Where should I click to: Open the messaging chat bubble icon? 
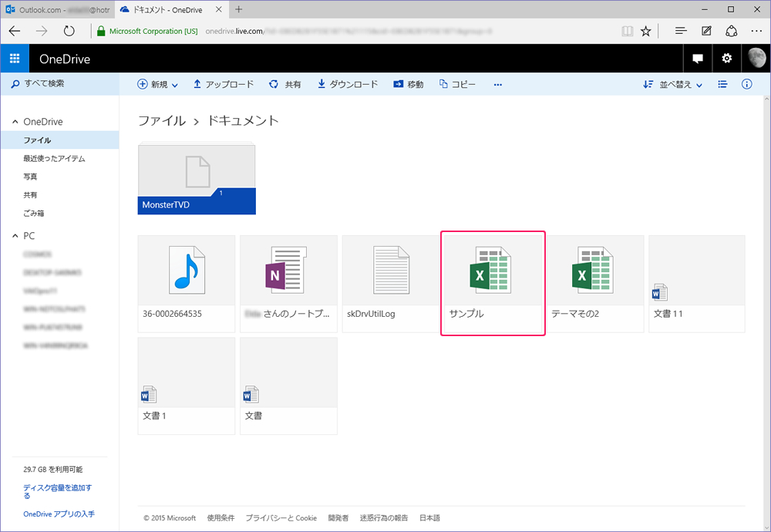[697, 59]
